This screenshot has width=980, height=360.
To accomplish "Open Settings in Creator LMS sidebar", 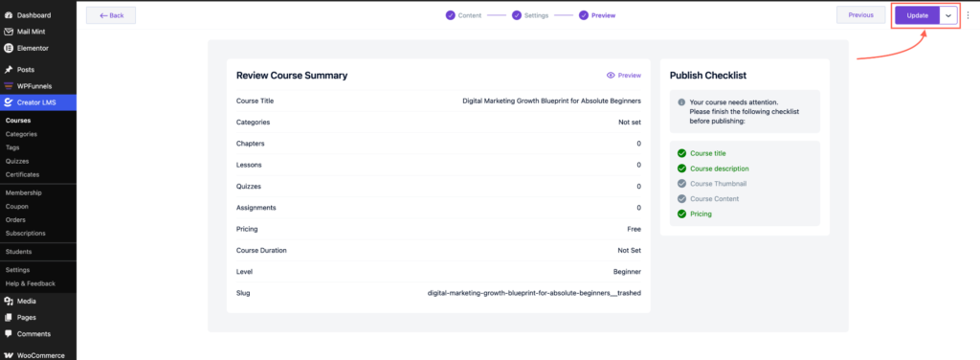I will [17, 270].
